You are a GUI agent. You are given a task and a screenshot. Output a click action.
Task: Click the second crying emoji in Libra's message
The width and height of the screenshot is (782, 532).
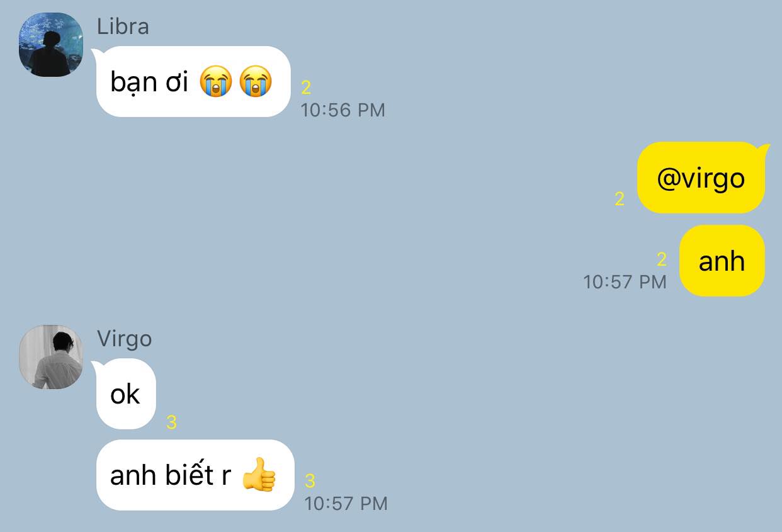point(255,82)
